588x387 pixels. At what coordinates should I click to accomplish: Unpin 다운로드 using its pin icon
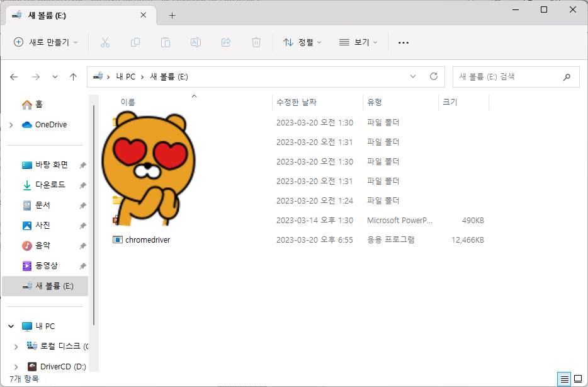click(x=83, y=185)
